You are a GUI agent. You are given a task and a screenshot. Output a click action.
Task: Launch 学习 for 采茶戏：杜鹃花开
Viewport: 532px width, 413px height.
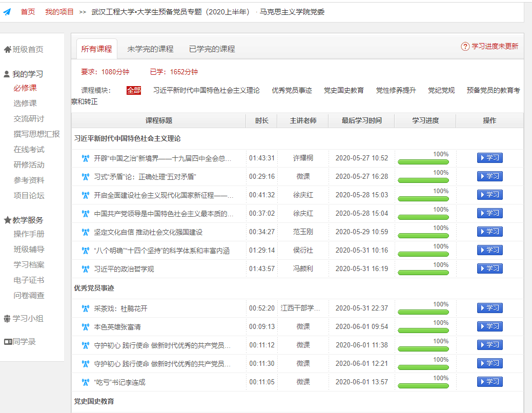(x=489, y=308)
